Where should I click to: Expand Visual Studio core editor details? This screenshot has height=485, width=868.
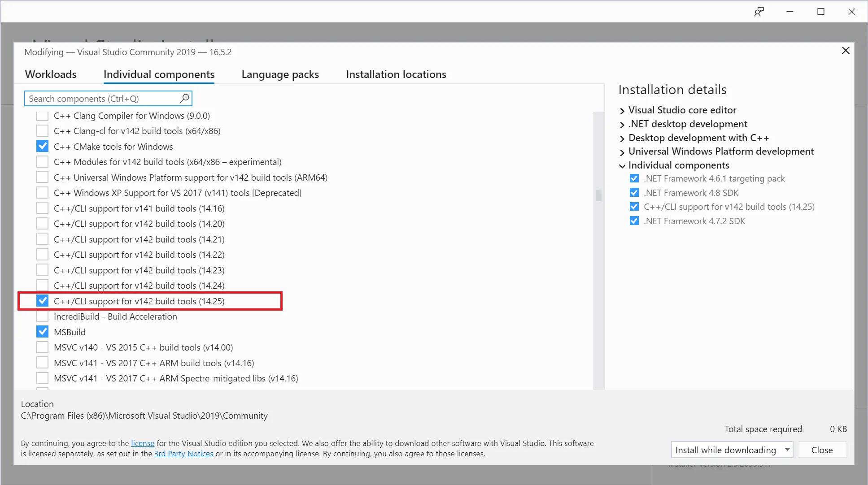point(622,111)
